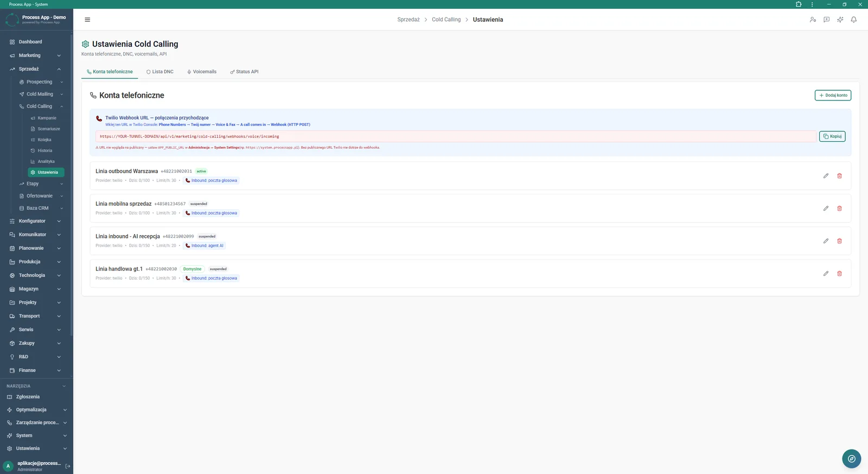The width and height of the screenshot is (868, 474).
Task: Open the chat message icon in header
Action: click(x=826, y=20)
